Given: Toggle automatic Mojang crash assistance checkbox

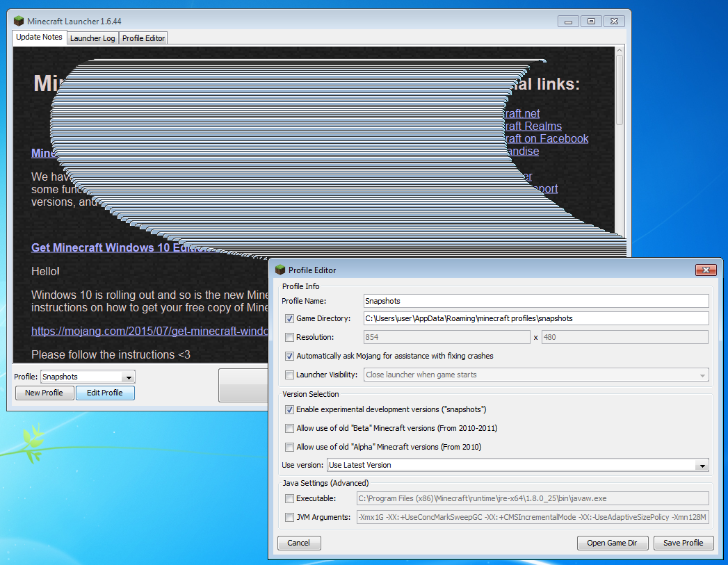Looking at the screenshot, I should coord(290,357).
